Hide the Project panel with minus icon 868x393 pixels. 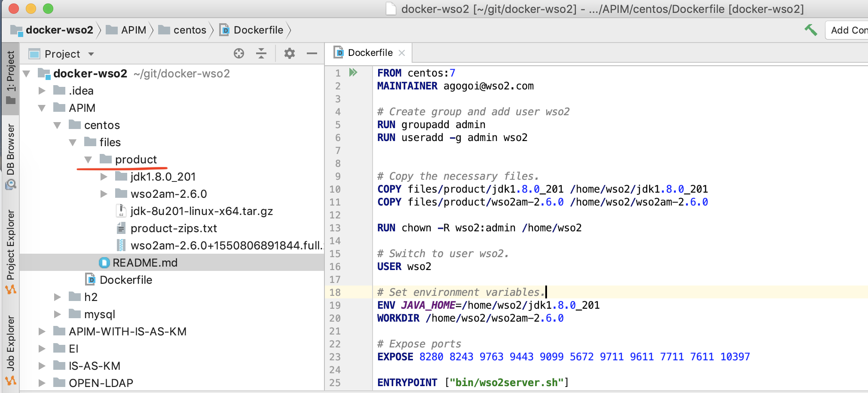(312, 53)
